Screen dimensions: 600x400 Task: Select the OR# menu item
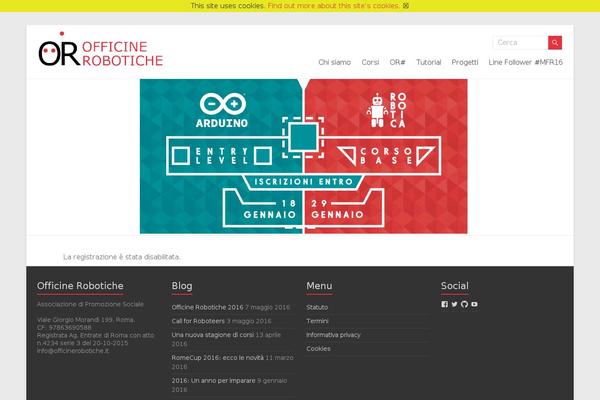coord(397,62)
